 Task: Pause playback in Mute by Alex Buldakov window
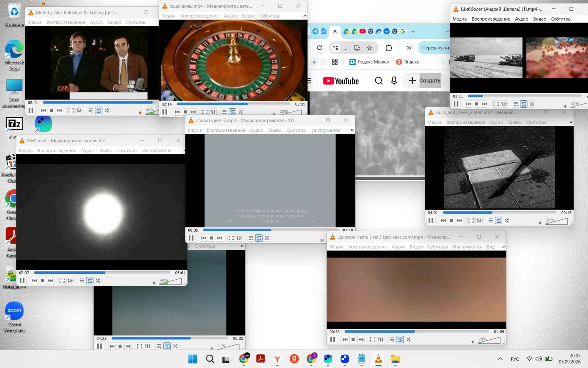coord(31,110)
